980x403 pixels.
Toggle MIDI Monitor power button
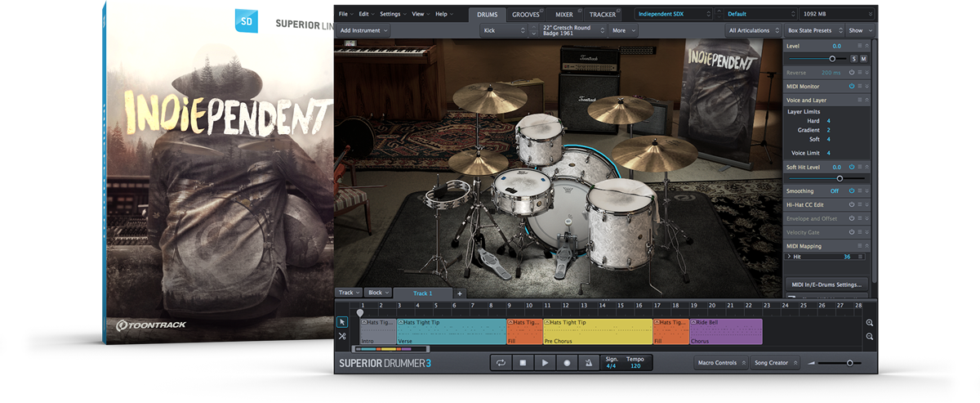(851, 86)
